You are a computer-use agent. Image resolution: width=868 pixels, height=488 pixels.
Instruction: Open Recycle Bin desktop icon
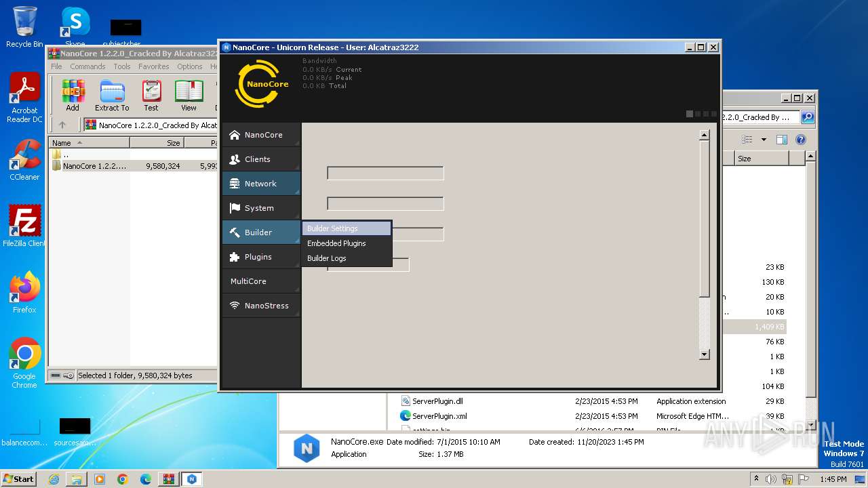point(24,27)
